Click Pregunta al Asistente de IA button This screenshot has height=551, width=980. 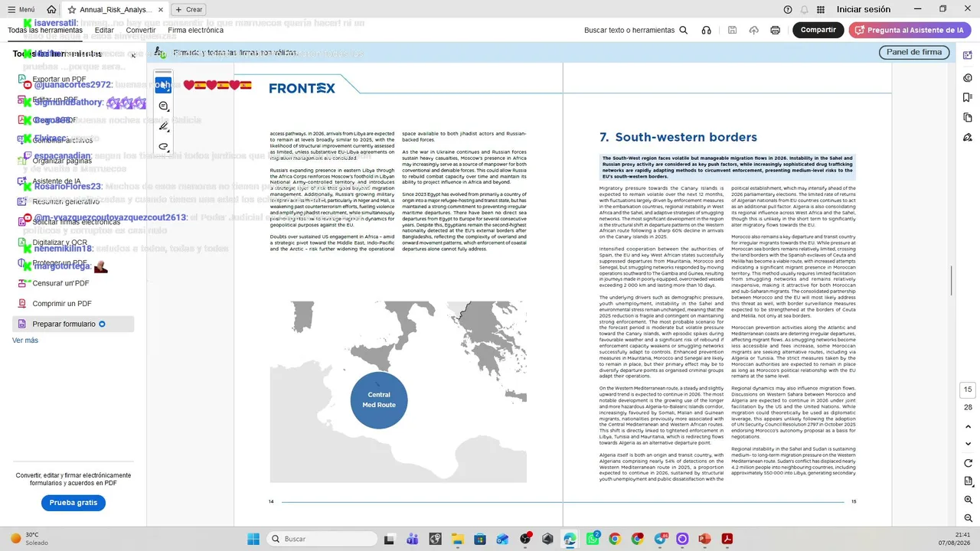point(910,30)
